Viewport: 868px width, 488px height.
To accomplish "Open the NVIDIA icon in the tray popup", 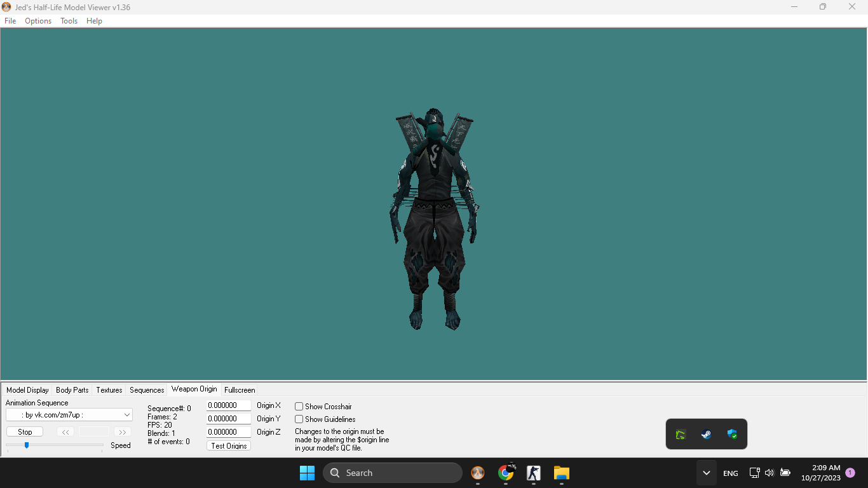I will [x=681, y=435].
